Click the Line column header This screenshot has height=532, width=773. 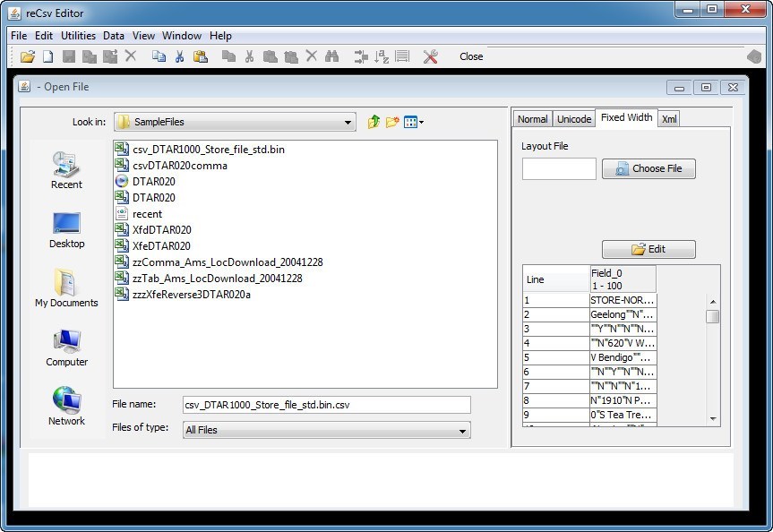click(x=556, y=279)
